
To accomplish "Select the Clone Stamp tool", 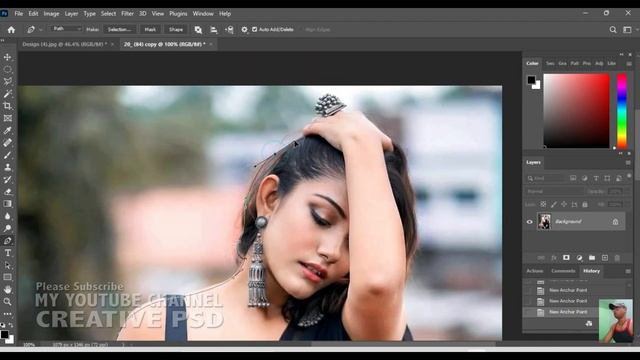I will [x=7, y=167].
